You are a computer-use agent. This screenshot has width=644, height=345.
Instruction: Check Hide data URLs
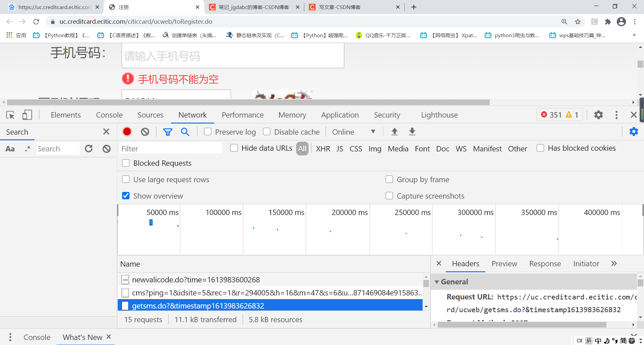pyautogui.click(x=234, y=148)
